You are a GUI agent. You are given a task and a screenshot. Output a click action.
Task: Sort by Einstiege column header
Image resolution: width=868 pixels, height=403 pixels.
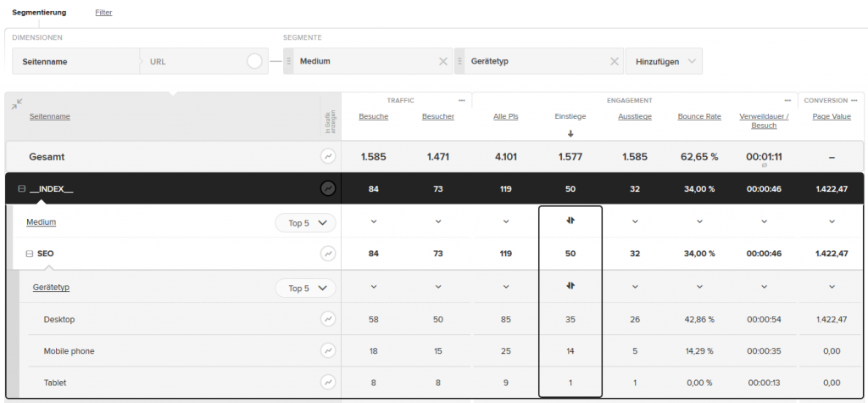click(570, 116)
